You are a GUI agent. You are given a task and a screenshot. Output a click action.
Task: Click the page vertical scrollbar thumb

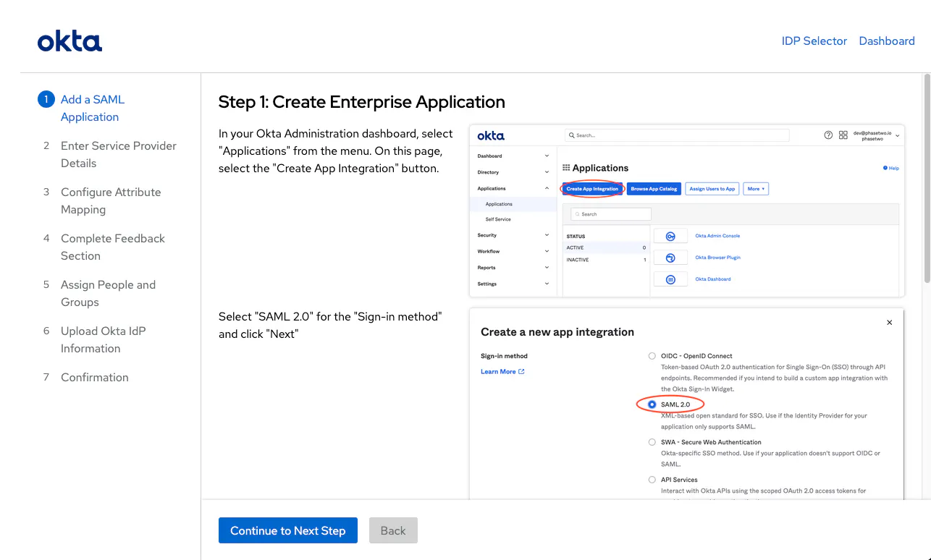click(927, 178)
